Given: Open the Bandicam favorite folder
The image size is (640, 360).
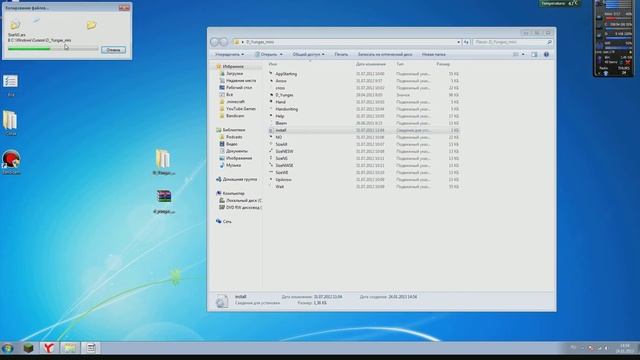Looking at the screenshot, I should point(235,116).
